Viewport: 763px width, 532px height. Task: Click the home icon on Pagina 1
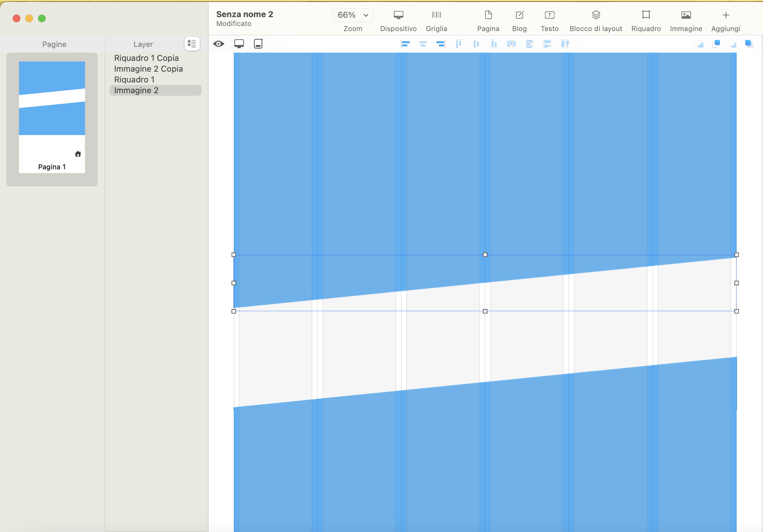78,154
